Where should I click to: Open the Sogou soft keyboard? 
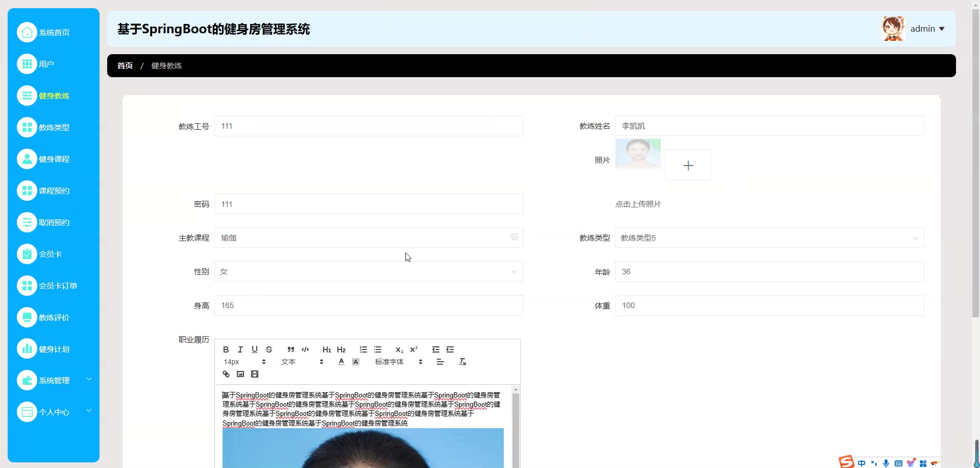[898, 463]
